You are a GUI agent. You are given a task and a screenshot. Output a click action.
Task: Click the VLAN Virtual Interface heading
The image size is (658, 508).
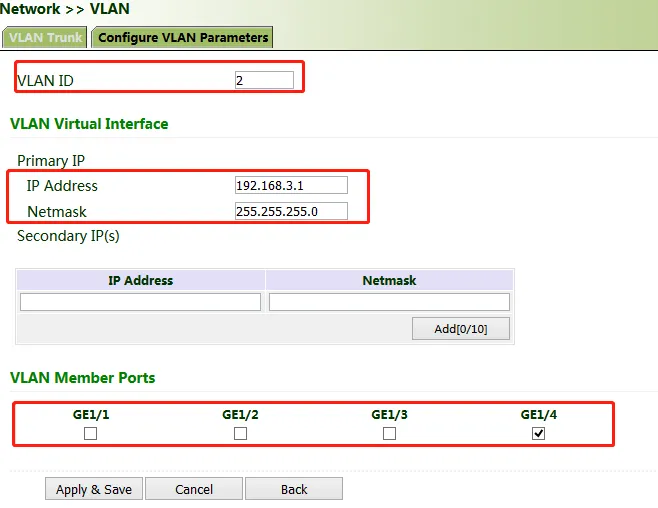(89, 124)
